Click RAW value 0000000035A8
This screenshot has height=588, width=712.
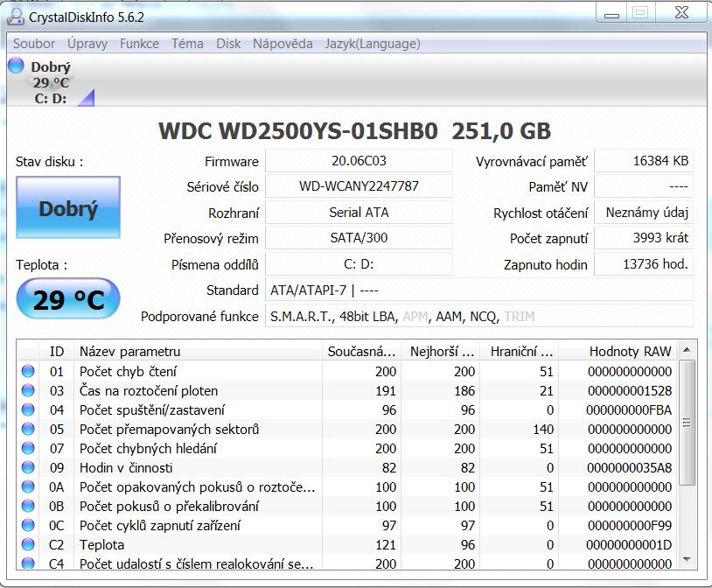coord(629,467)
